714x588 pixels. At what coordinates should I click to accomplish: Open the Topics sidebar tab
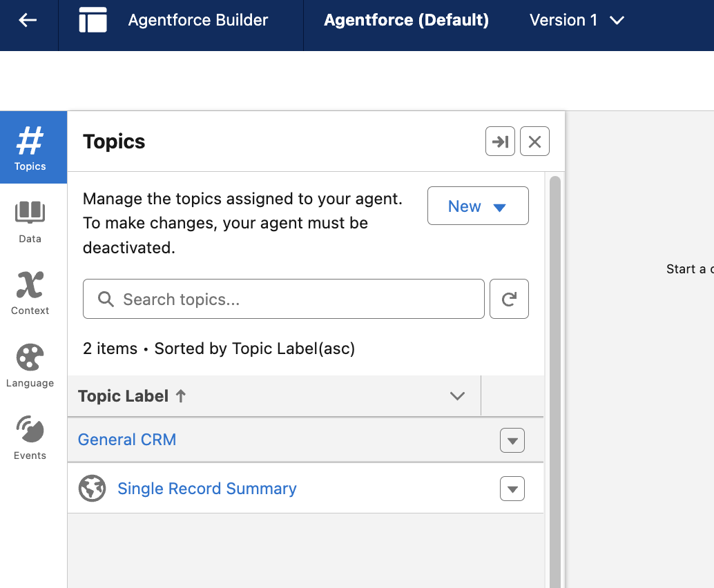[30, 148]
